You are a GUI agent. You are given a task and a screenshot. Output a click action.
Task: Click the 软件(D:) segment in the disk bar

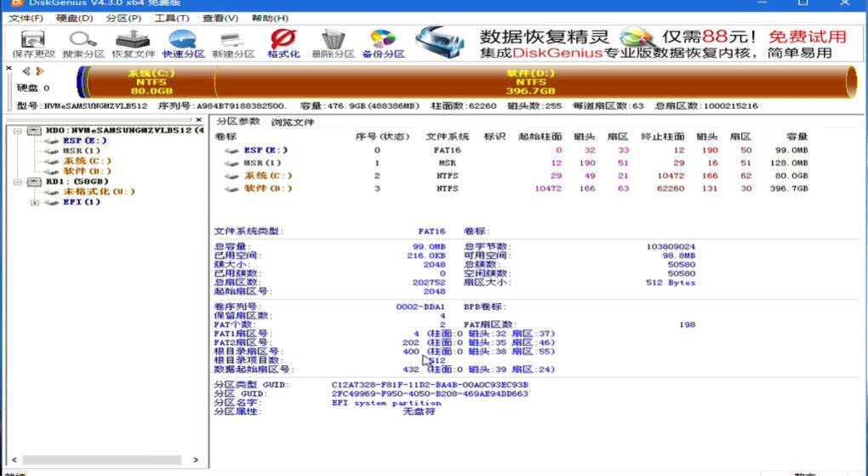(530, 82)
